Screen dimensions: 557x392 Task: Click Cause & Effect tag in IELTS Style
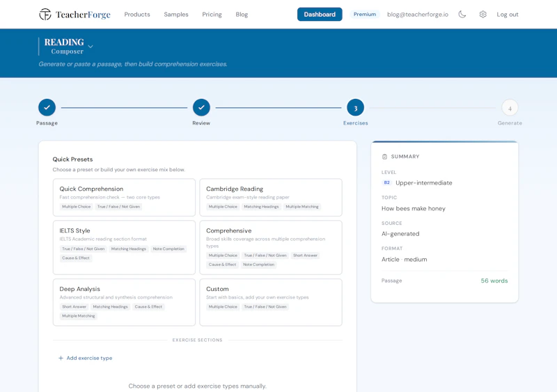[x=76, y=258]
